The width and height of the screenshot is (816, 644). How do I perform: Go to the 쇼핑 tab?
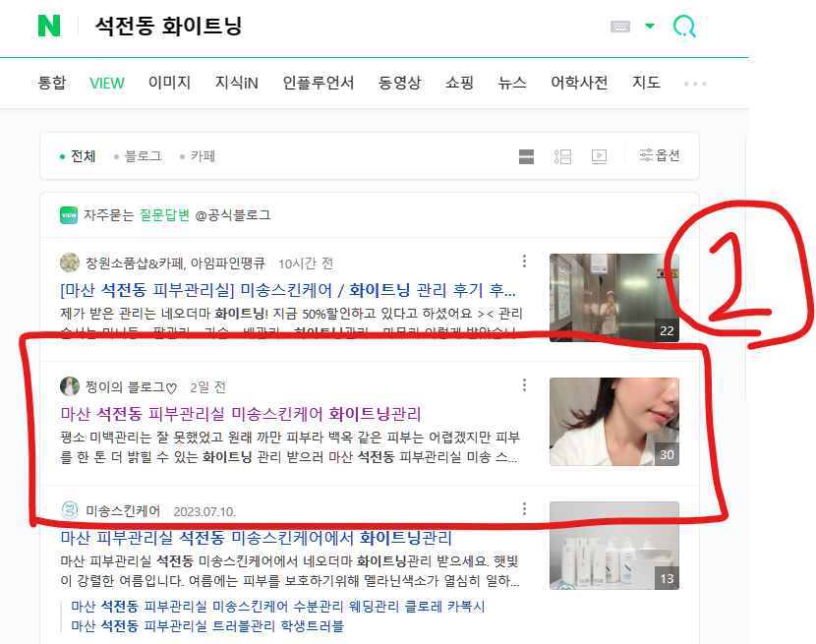point(459,83)
